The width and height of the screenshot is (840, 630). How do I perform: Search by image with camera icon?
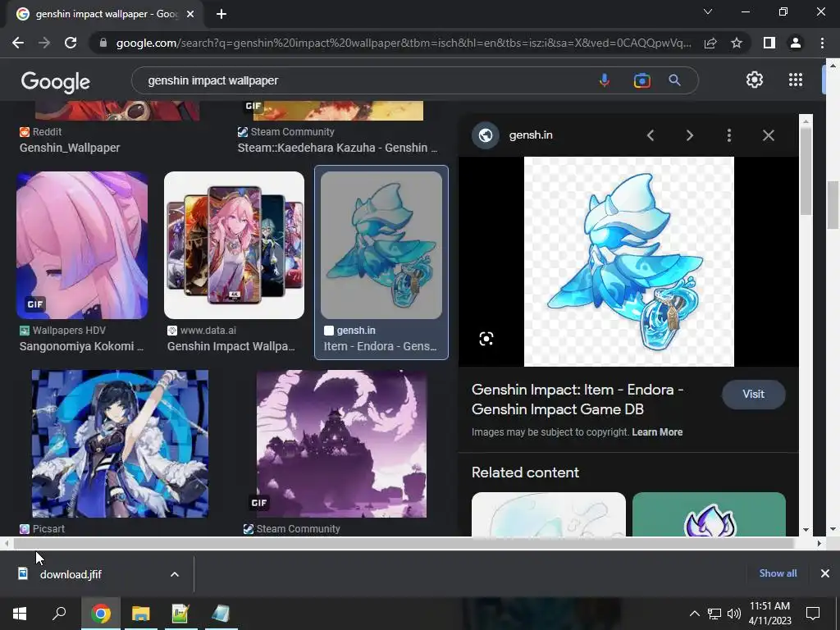pos(641,80)
